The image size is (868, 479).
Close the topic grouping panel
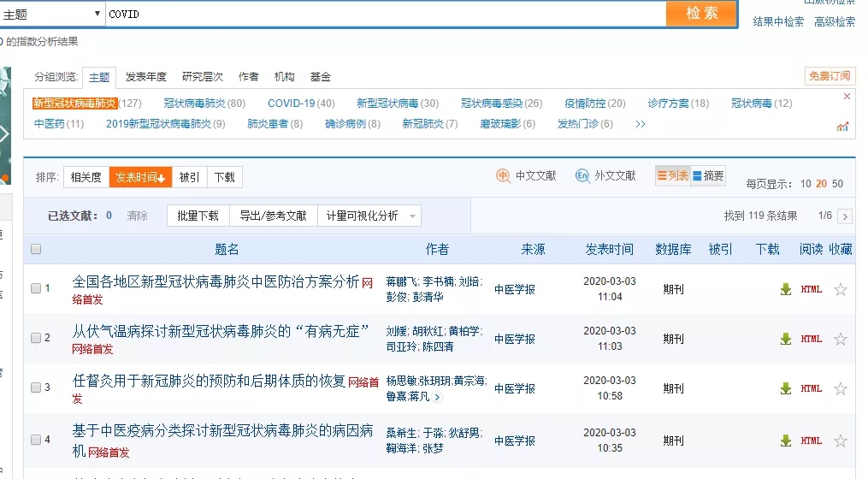[x=847, y=97]
